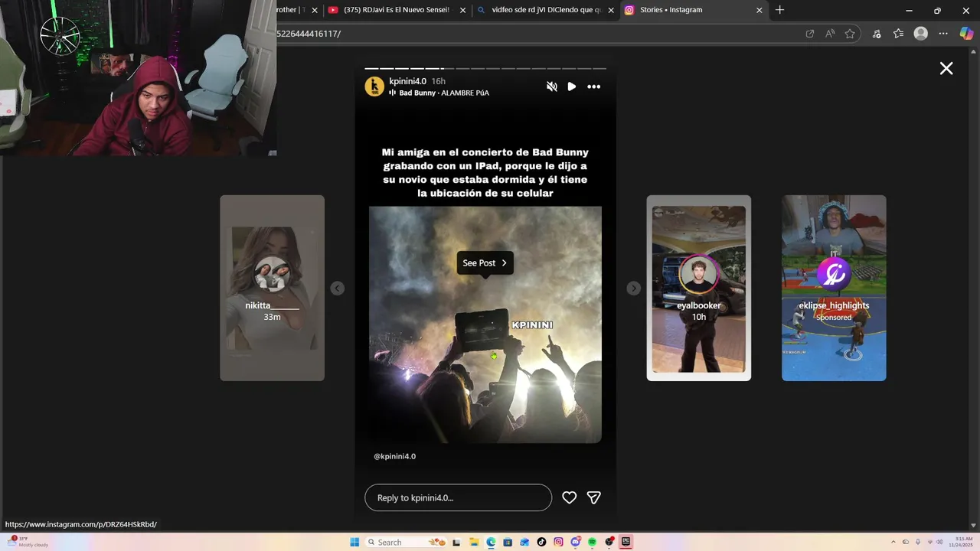The image size is (980, 551).
Task: Unmute the story audio
Action: coord(551,86)
